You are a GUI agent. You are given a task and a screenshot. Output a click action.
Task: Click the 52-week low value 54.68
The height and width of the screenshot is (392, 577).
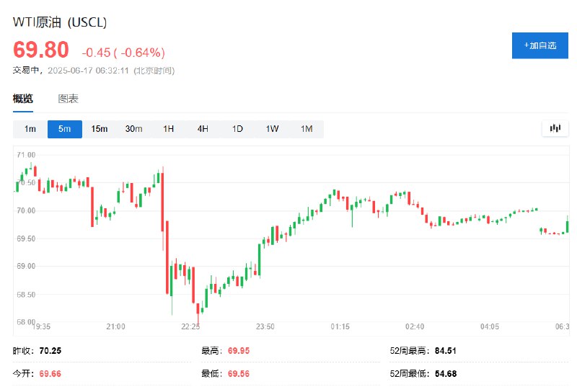click(x=446, y=374)
